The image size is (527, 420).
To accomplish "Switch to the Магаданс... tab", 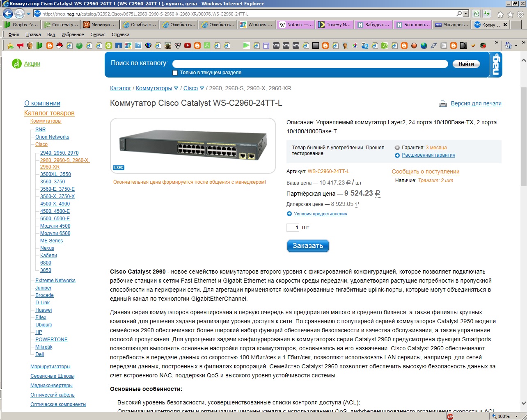I will coord(451,25).
